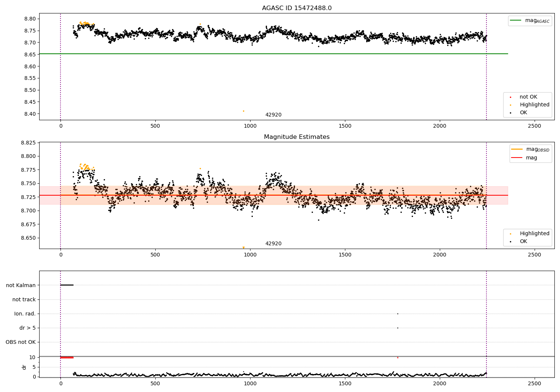Click the 'dr > 5' flag dot near 1780

[x=398, y=328]
